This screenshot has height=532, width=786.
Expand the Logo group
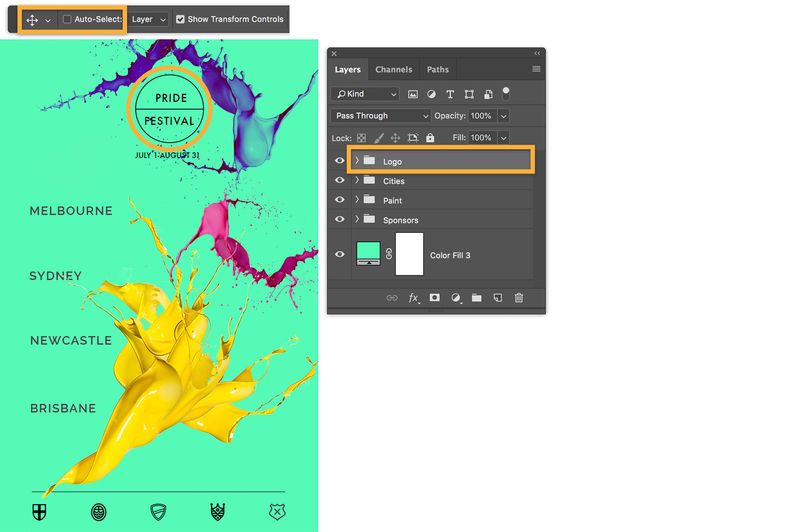pos(357,161)
